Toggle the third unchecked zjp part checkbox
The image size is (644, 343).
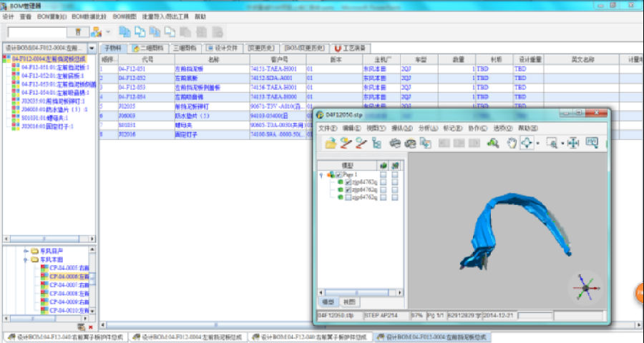(x=348, y=197)
